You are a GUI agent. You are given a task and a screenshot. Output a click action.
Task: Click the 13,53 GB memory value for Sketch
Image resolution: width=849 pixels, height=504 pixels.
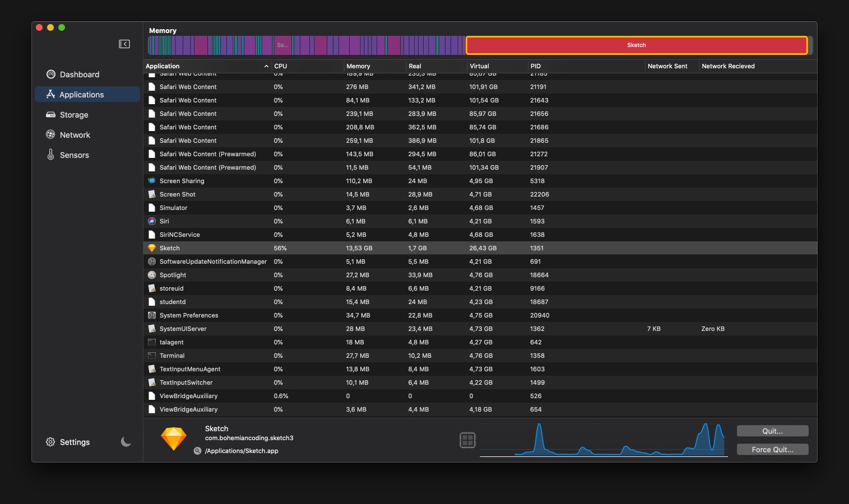click(x=359, y=248)
